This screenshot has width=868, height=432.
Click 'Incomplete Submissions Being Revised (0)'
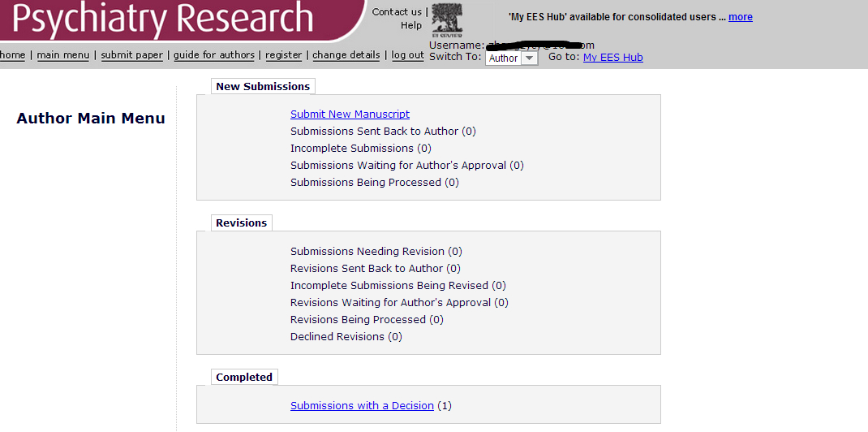[398, 286]
